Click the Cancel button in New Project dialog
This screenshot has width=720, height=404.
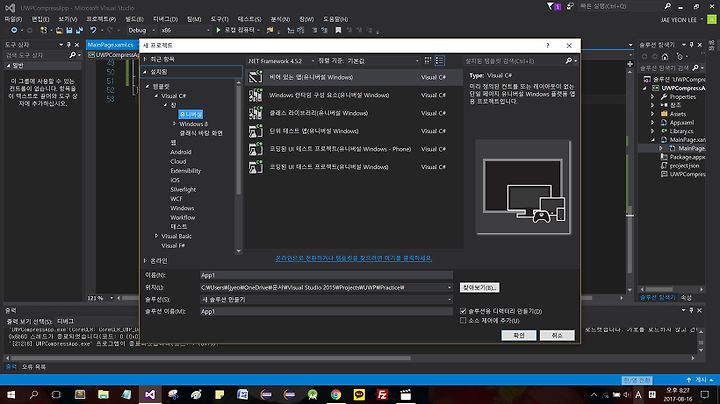click(557, 336)
